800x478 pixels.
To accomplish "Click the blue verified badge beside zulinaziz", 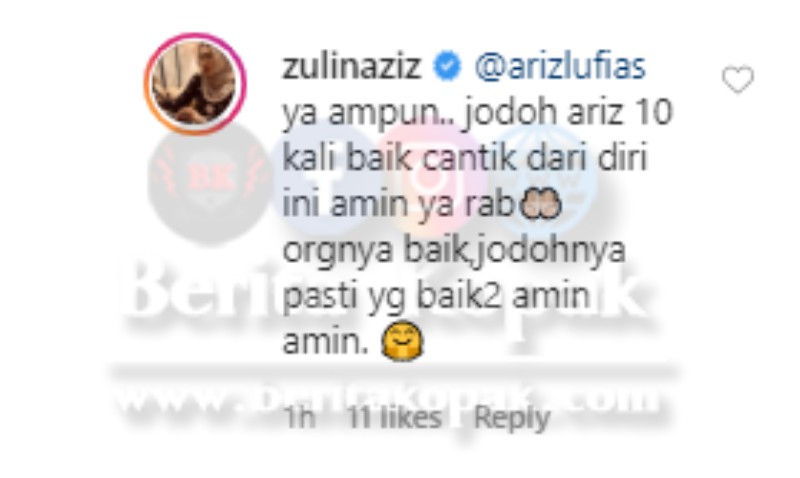I will [446, 67].
